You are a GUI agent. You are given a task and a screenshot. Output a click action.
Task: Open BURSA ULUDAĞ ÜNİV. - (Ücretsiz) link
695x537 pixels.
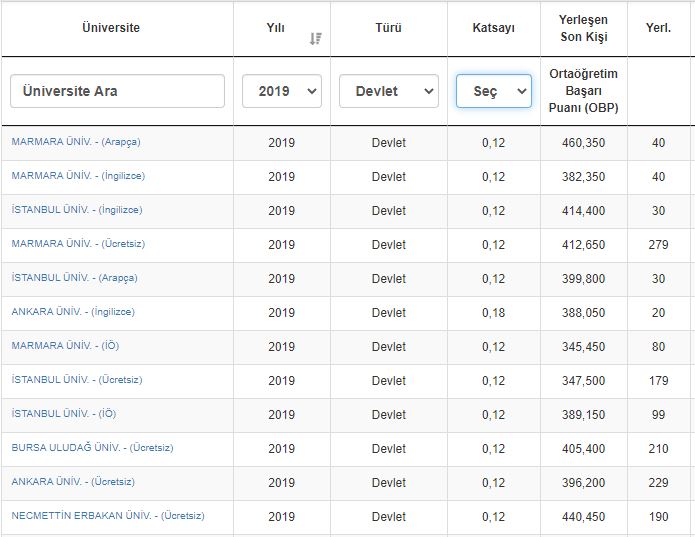92,448
